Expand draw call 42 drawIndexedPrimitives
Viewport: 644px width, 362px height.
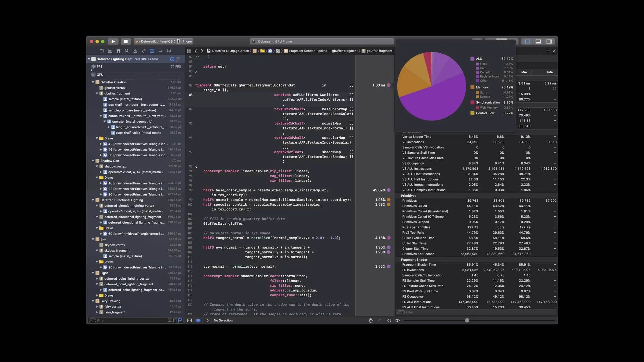(x=101, y=144)
